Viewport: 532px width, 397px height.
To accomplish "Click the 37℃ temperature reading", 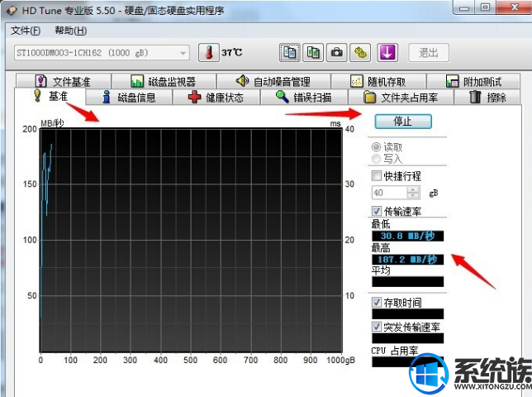I will pos(232,53).
